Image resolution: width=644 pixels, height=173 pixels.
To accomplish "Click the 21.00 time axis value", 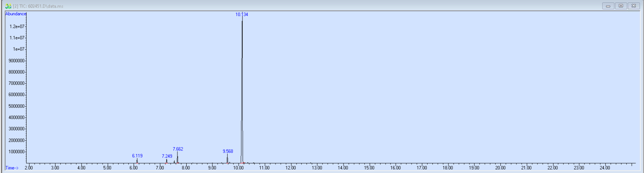I will (x=527, y=168).
